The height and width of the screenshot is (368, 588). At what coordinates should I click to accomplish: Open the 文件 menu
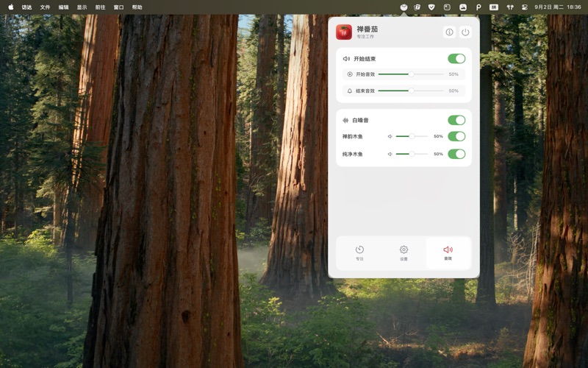(x=45, y=7)
